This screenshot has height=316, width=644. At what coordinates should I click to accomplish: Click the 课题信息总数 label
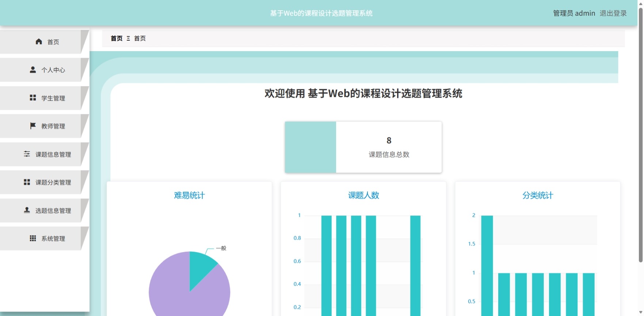(389, 155)
